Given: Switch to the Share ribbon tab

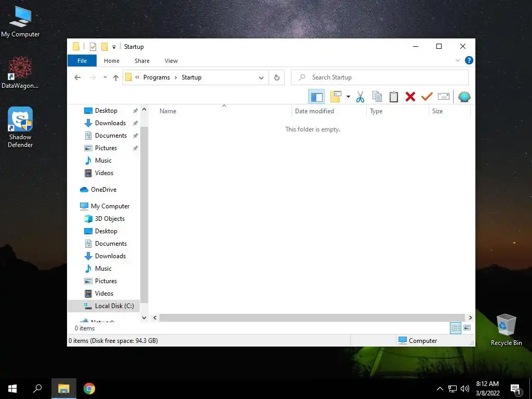Looking at the screenshot, I should (142, 61).
